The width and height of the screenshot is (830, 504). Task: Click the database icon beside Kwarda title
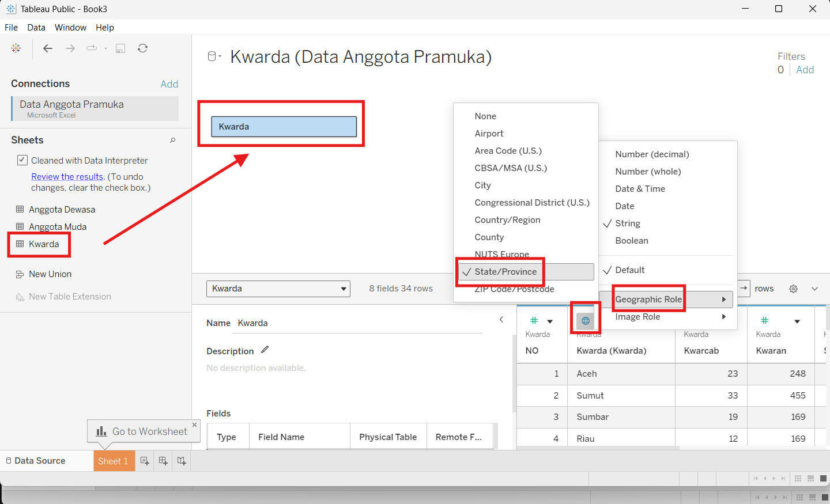(212, 56)
